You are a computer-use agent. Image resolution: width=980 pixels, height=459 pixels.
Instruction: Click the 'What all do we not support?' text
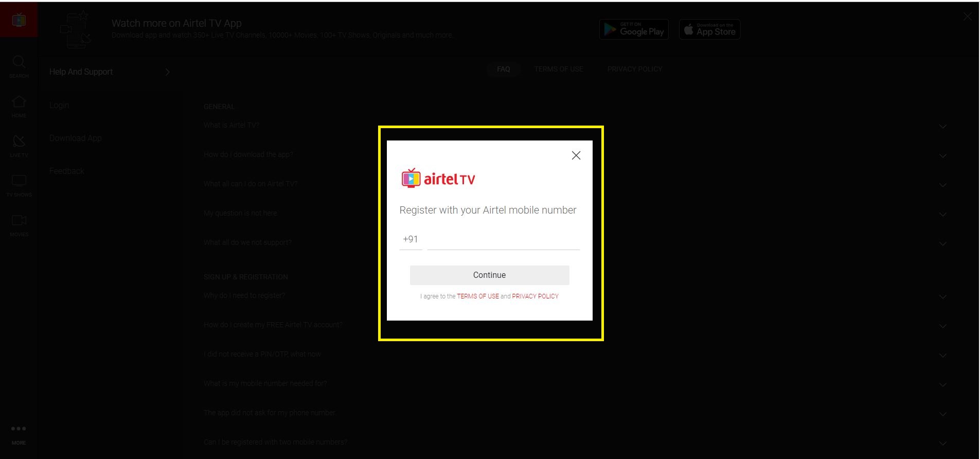point(247,242)
